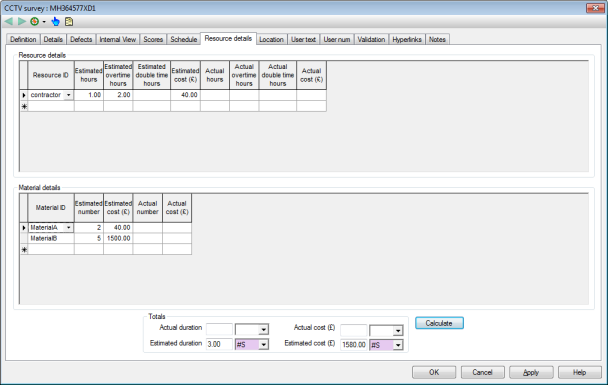
Task: Select the Scores tab
Action: coord(153,40)
